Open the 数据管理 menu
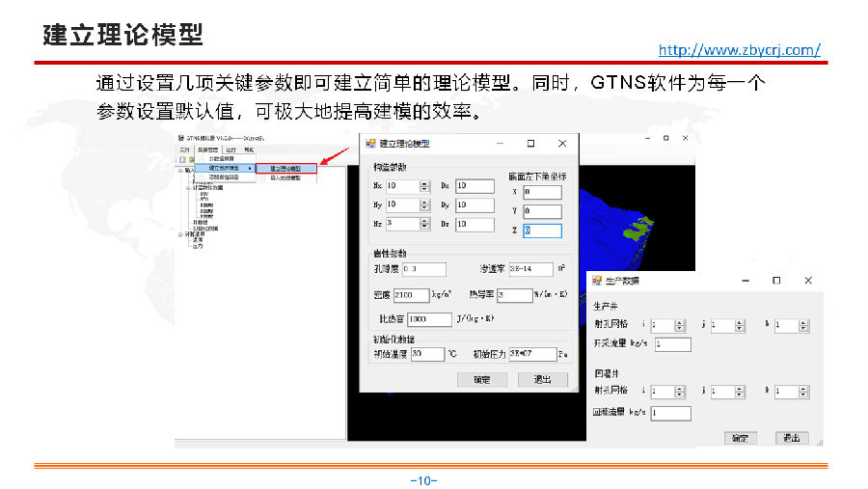The width and height of the screenshot is (868, 489). (207, 150)
